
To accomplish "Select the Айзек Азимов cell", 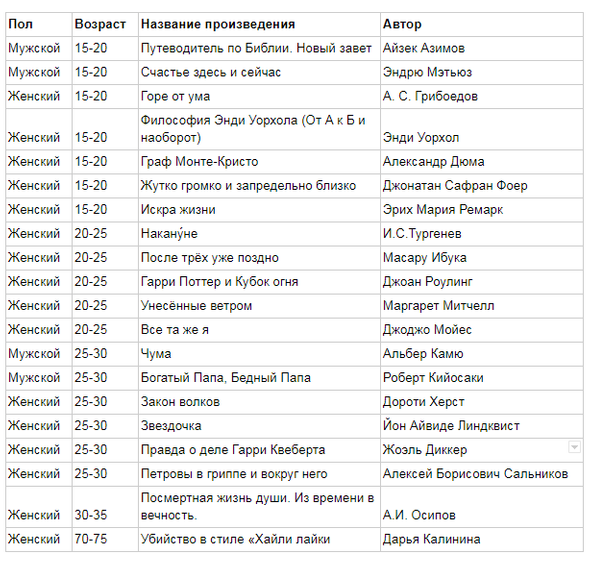I will 482,49.
